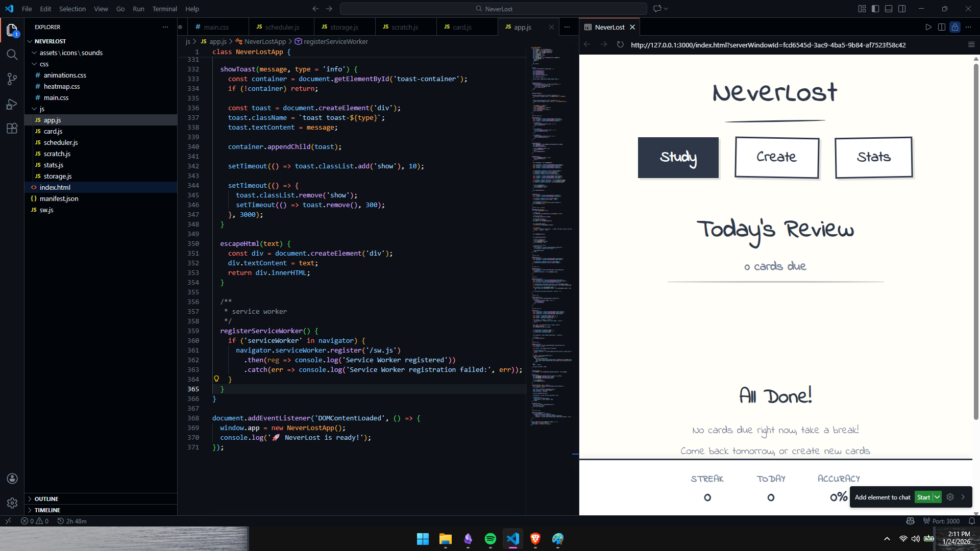
Task: Open the Terminal menu
Action: point(164,9)
